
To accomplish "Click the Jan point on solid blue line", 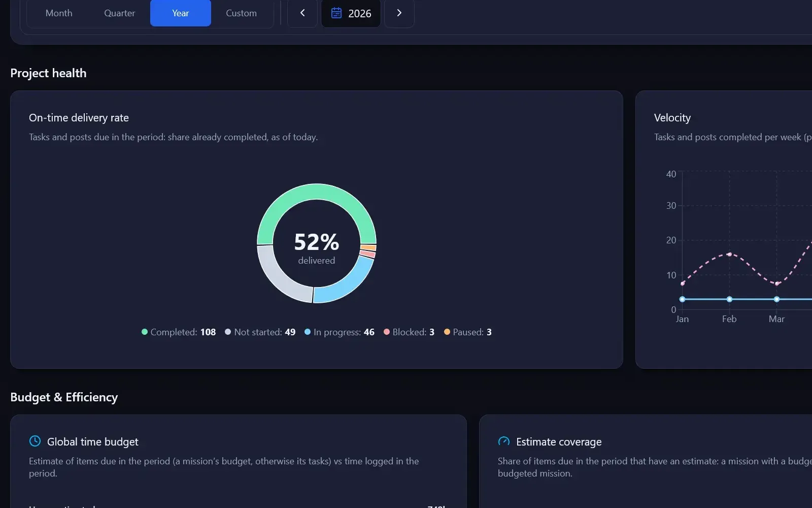I will pos(683,299).
